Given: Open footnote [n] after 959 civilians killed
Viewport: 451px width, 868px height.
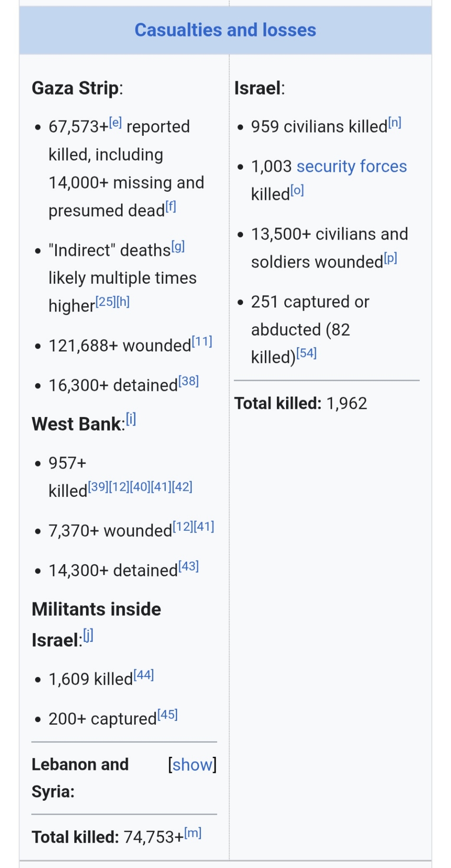Looking at the screenshot, I should pos(395,123).
